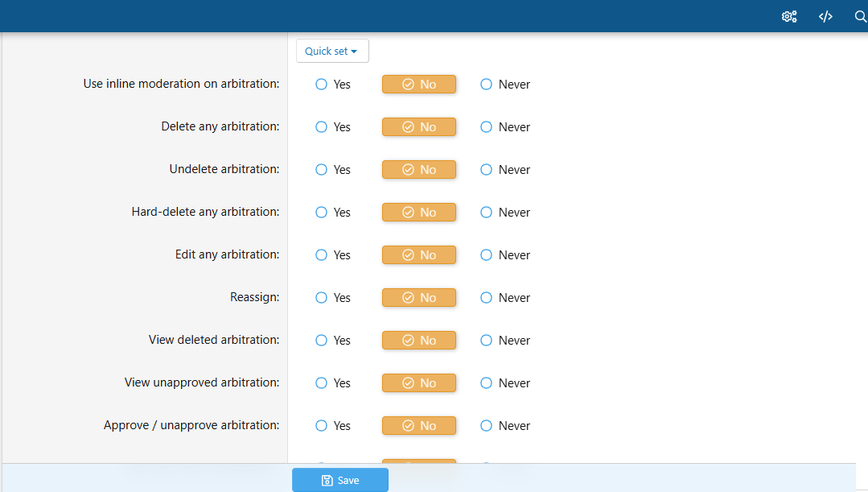Select Yes for Use inline moderation on arbitration

(322, 85)
